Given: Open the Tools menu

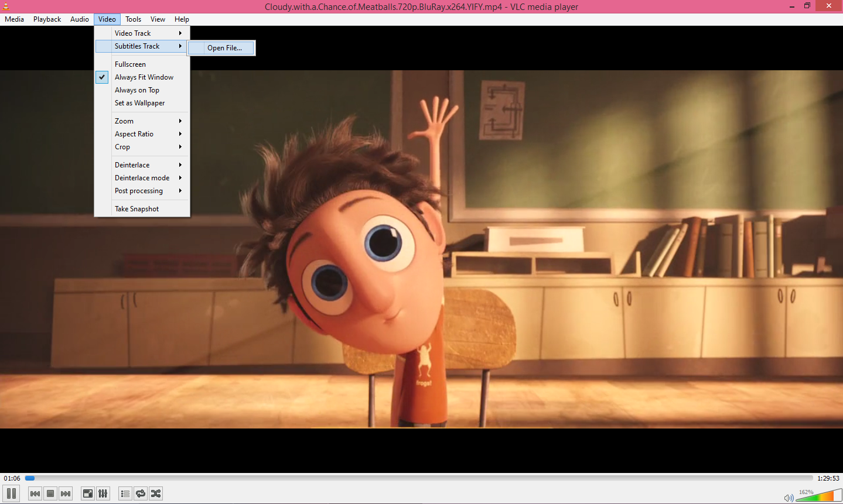Looking at the screenshot, I should click(134, 19).
